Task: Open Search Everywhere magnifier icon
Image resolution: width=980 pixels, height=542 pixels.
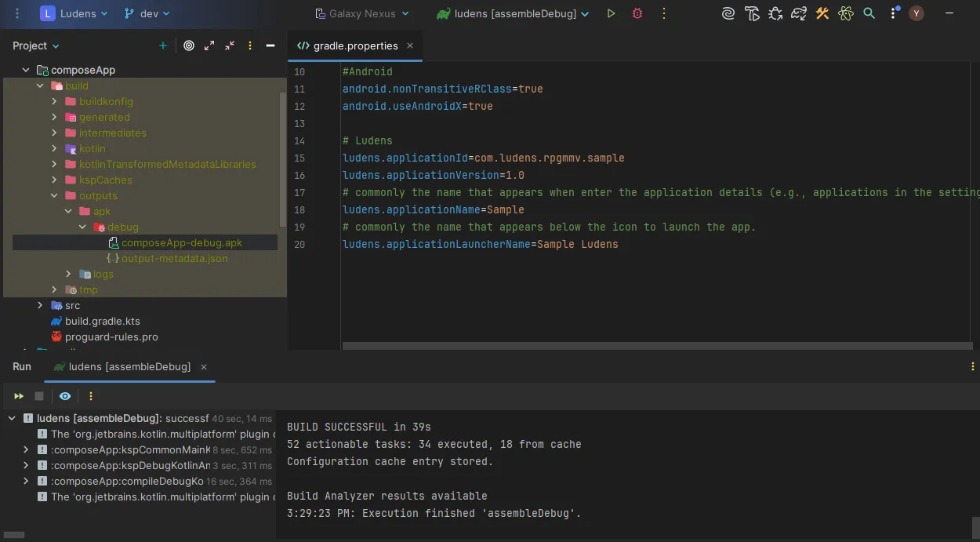Action: [x=869, y=13]
